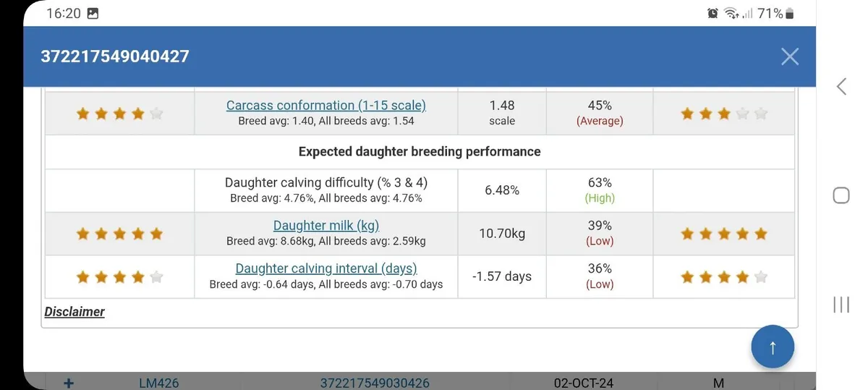Open the Carcass conformation link
The height and width of the screenshot is (390, 868).
coord(325,106)
